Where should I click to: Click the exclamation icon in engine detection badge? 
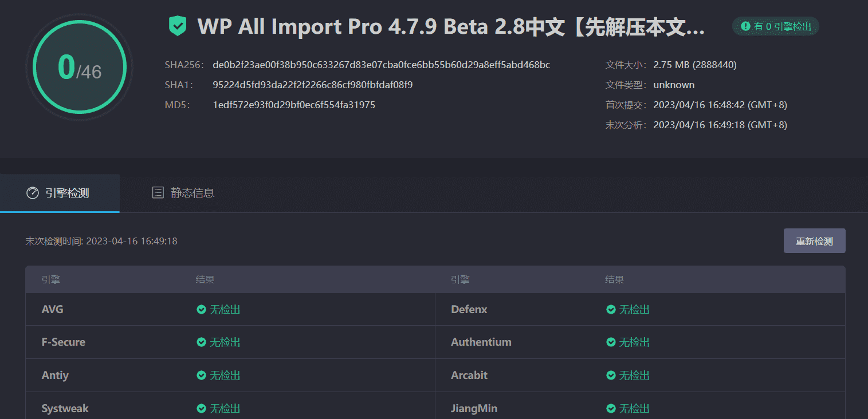coord(745,26)
